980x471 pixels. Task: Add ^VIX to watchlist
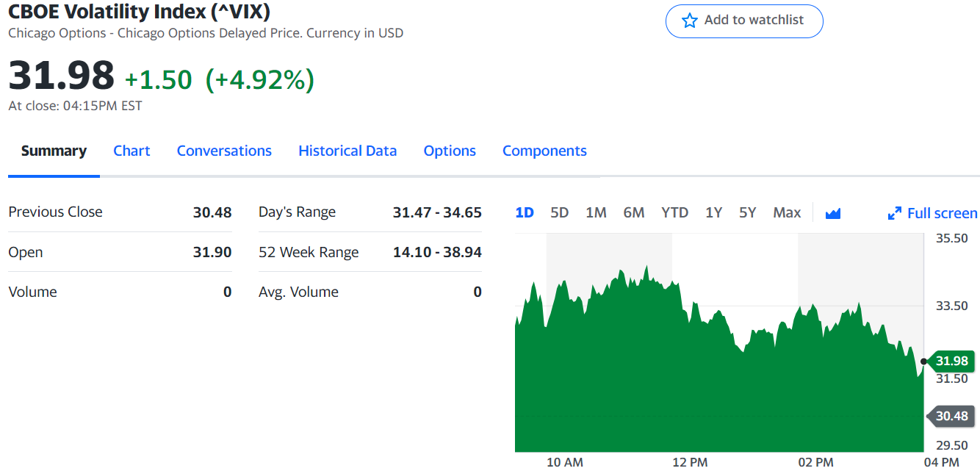click(744, 21)
